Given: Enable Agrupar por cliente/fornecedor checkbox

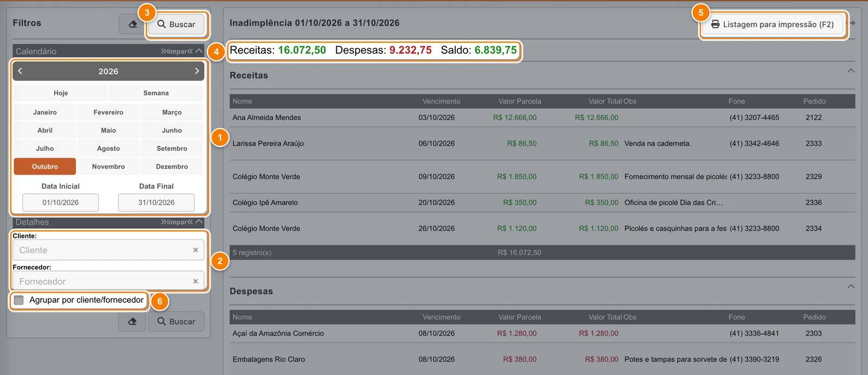Looking at the screenshot, I should [x=19, y=300].
